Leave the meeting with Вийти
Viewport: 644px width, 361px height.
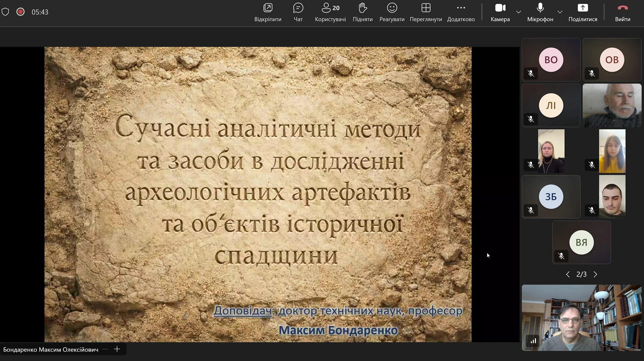[x=622, y=12]
